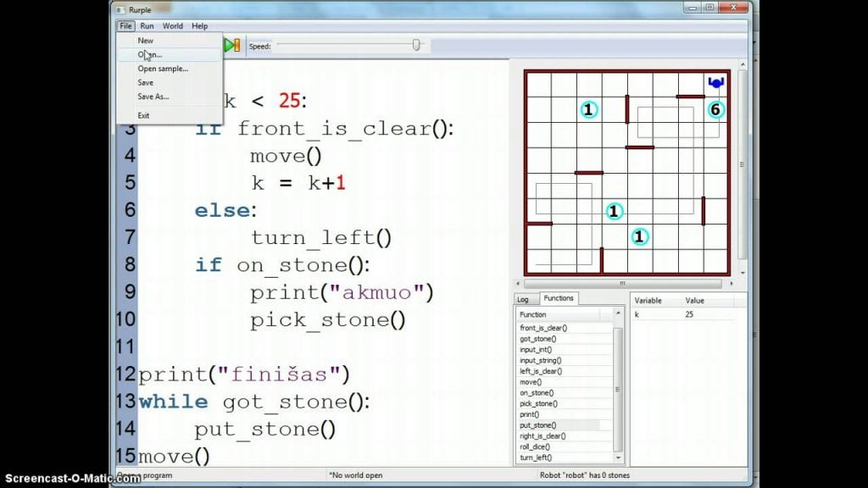The image size is (868, 488).
Task: Click the put_stone() code line 14
Action: coord(264,430)
